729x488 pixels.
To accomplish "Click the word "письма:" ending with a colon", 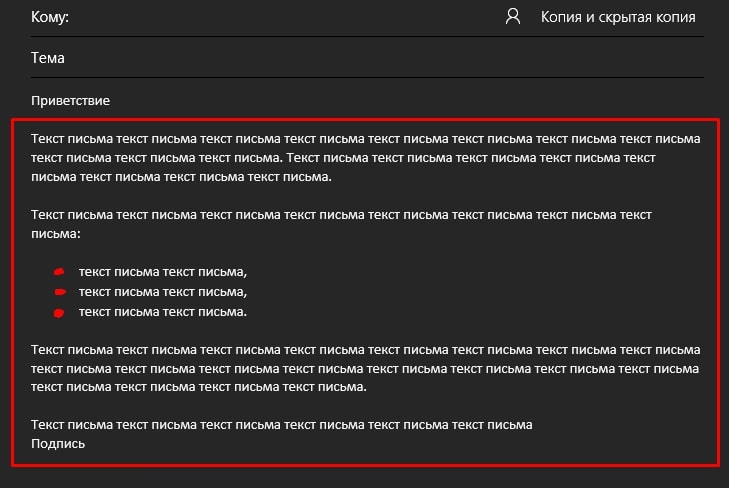I will (56, 234).
